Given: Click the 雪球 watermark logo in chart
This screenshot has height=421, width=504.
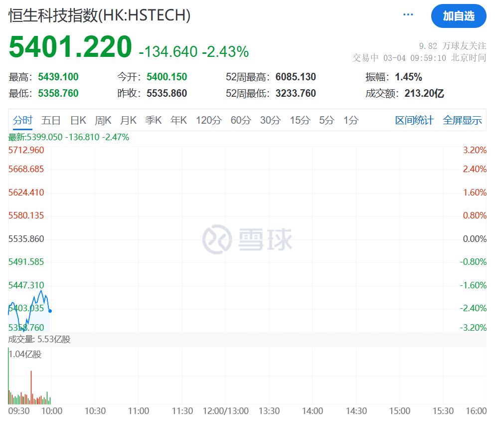Looking at the screenshot, I should (247, 239).
